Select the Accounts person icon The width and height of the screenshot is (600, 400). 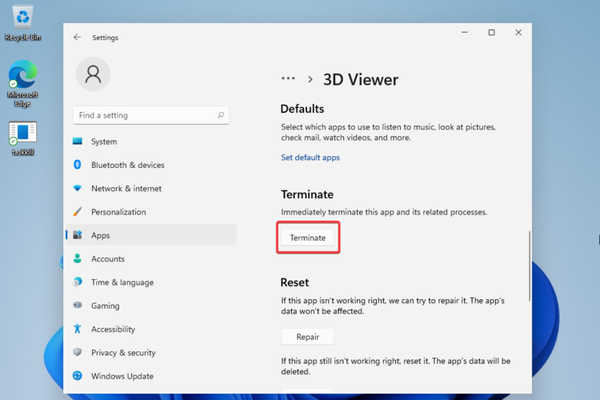point(77,259)
